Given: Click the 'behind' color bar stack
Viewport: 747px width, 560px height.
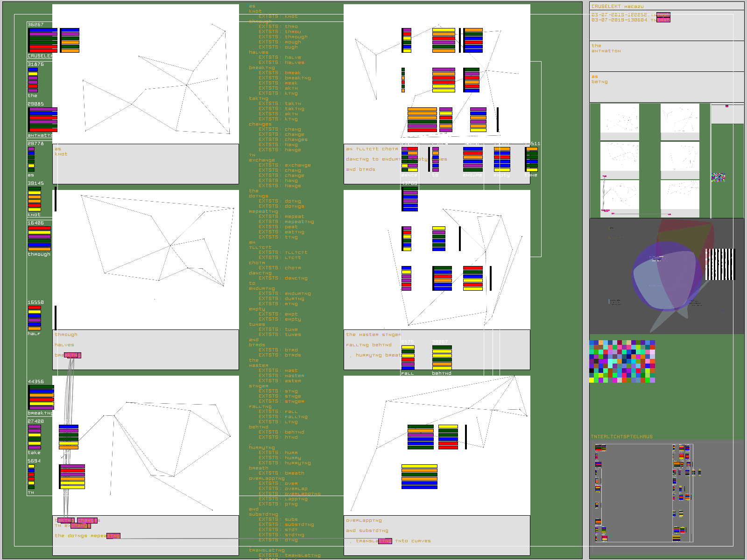Looking at the screenshot, I should (x=442, y=358).
